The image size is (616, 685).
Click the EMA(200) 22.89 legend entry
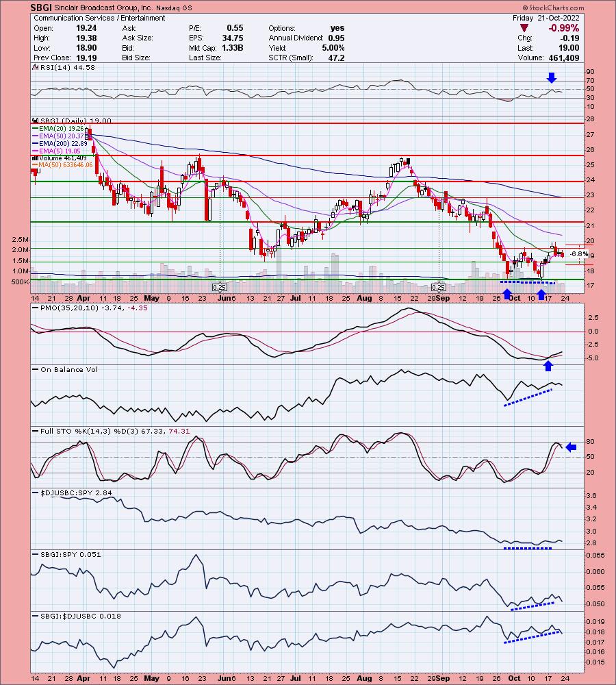click(x=59, y=143)
